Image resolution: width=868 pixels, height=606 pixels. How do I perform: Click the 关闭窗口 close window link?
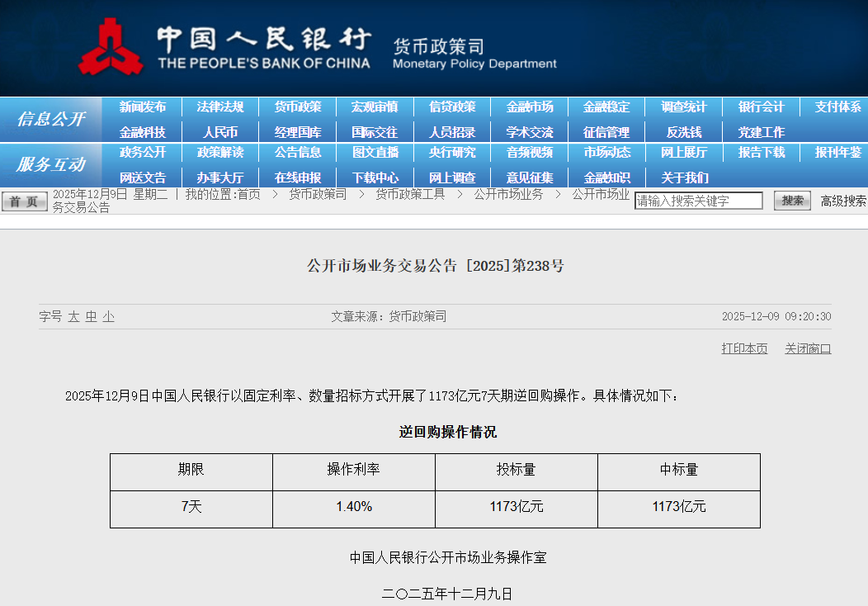click(x=808, y=348)
